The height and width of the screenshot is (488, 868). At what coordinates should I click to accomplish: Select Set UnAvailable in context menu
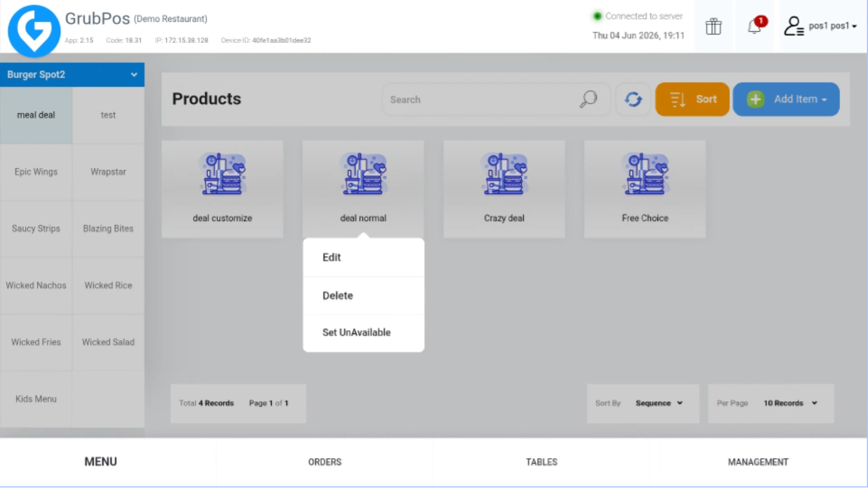363,333
